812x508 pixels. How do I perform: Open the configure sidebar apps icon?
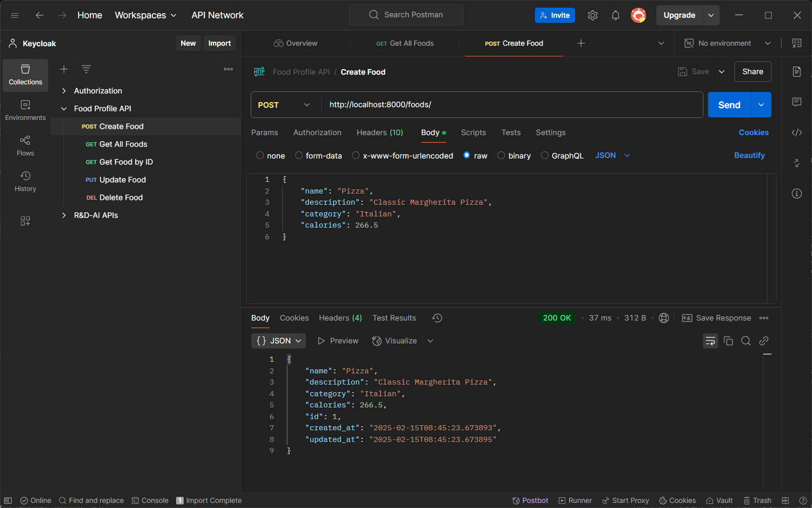point(25,221)
